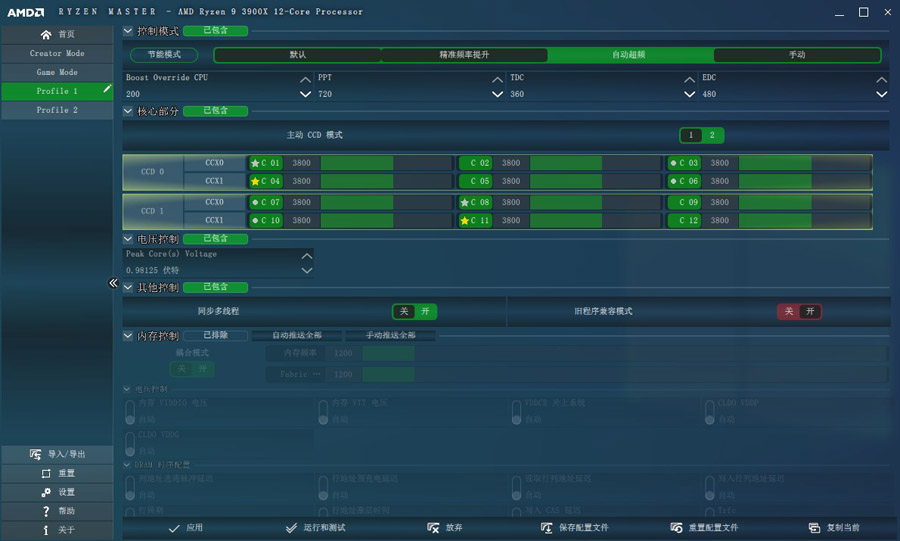This screenshot has height=541, width=900.
Task: Click the pencil edit icon on Profile 1
Action: (x=107, y=89)
